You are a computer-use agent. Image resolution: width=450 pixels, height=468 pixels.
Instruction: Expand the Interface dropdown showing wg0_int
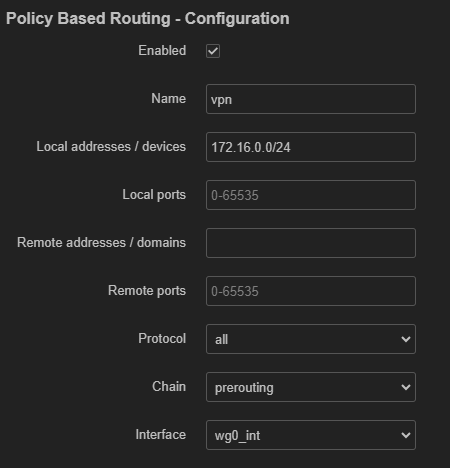point(311,435)
